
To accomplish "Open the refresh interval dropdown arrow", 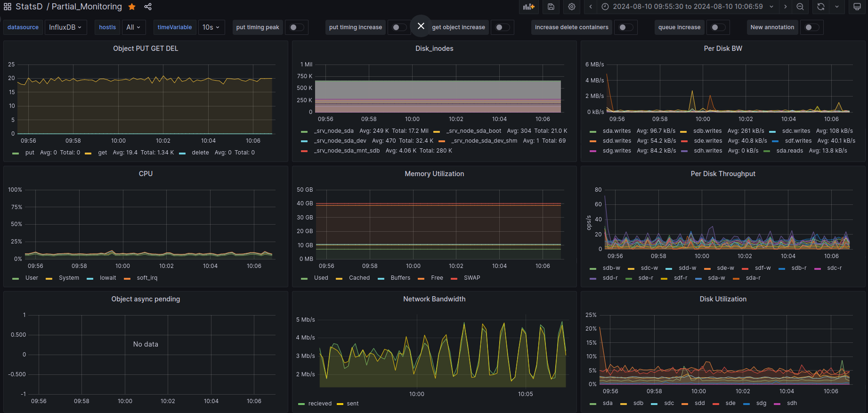I will pyautogui.click(x=837, y=7).
